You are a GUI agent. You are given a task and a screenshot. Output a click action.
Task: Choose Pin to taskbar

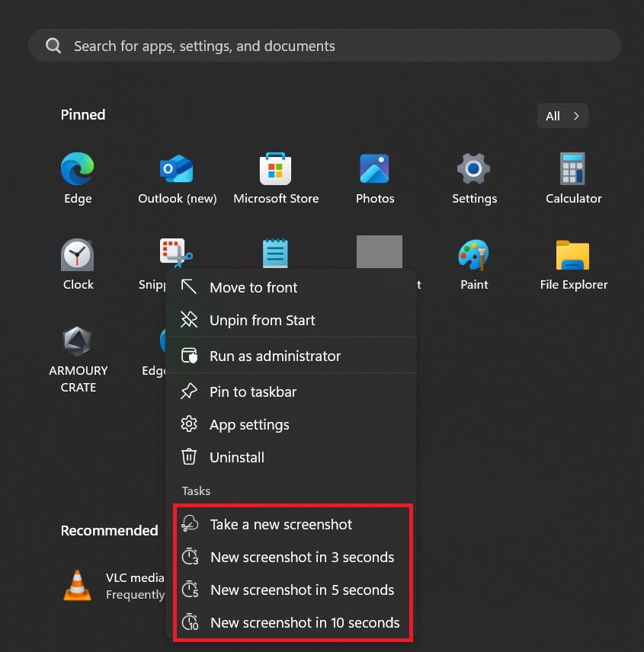pyautogui.click(x=291, y=392)
